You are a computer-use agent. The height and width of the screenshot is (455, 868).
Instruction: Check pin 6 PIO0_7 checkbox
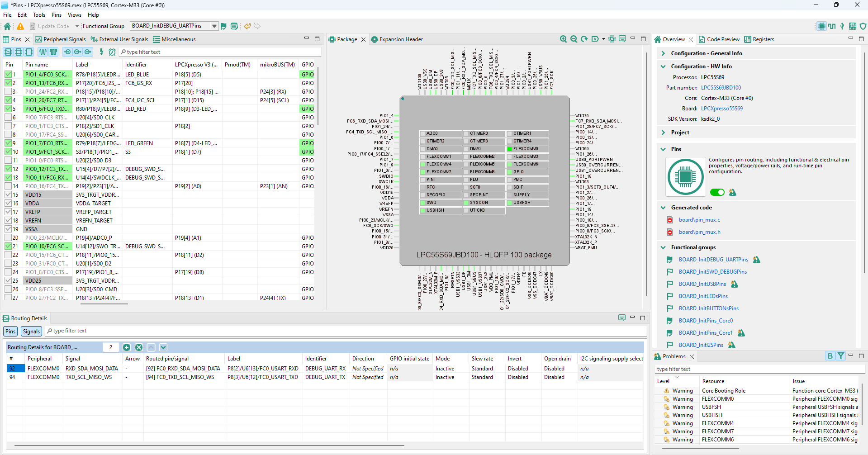8,117
